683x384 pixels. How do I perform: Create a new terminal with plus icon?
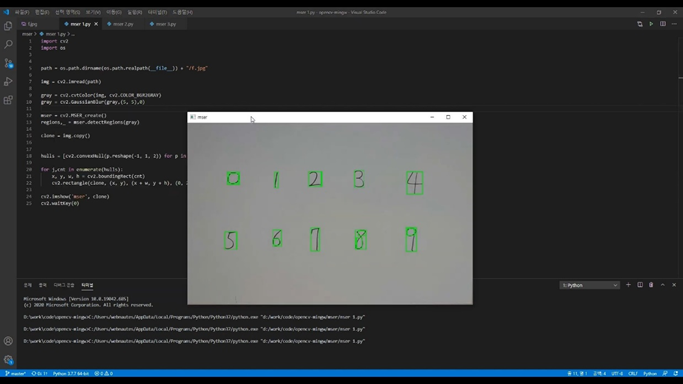[628, 285]
